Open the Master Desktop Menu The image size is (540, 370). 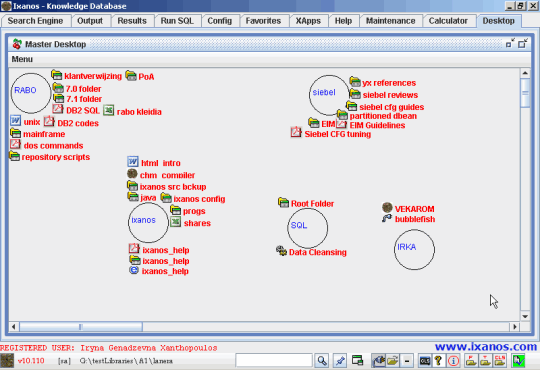coord(22,59)
